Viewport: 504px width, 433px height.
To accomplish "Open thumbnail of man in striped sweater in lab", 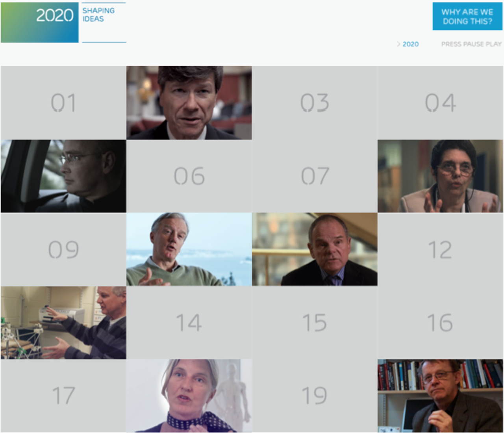I will (63, 323).
